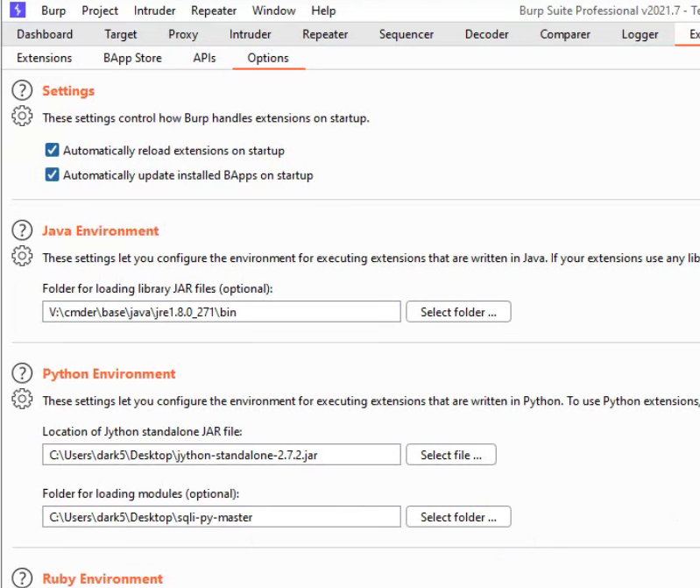Click the Python modules folder path field
The image size is (700, 588).
click(222, 516)
